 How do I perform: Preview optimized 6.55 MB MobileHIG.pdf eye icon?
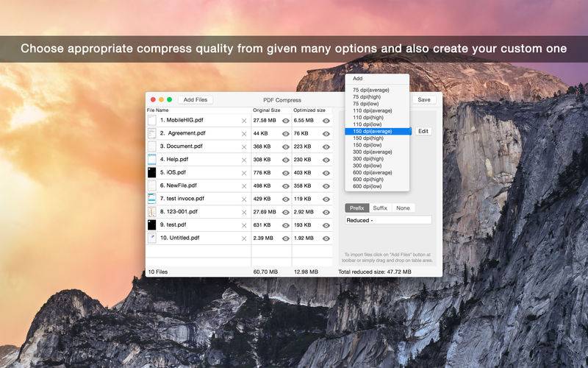[326, 121]
